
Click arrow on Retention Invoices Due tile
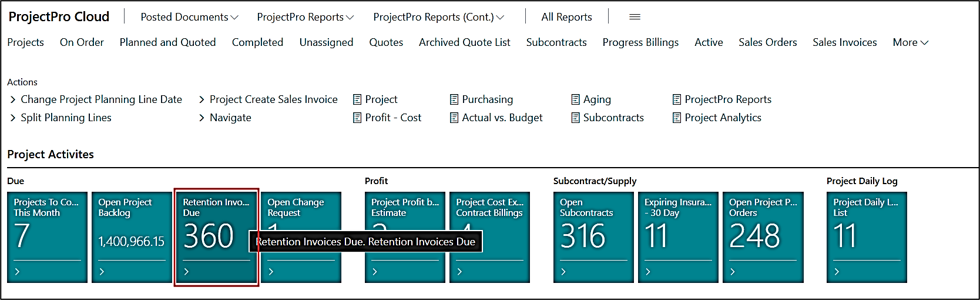(x=187, y=272)
